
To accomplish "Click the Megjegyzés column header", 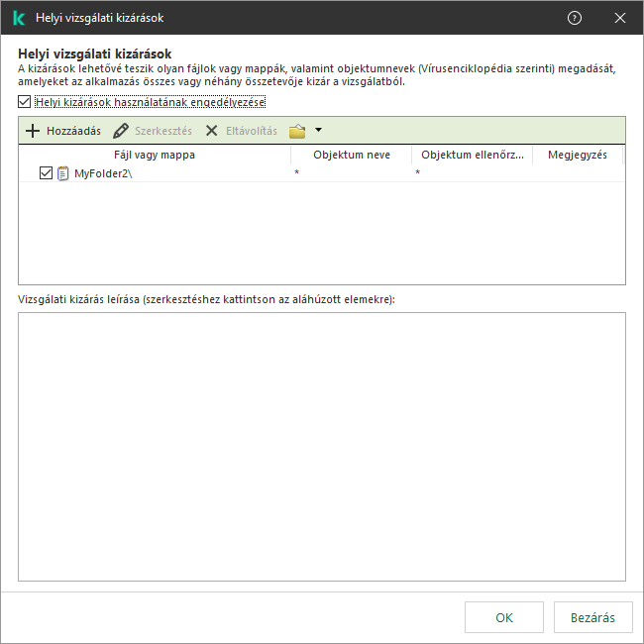I will click(x=578, y=155).
